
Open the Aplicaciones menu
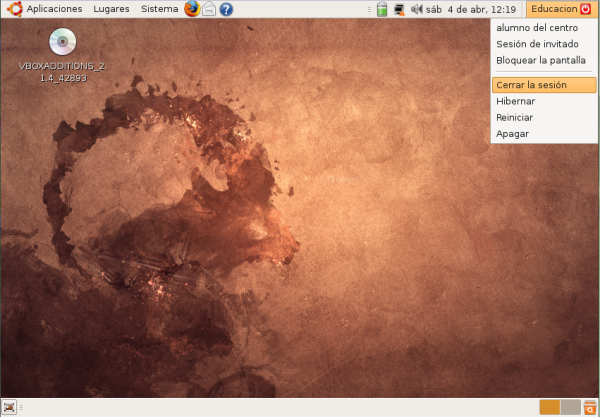46,9
